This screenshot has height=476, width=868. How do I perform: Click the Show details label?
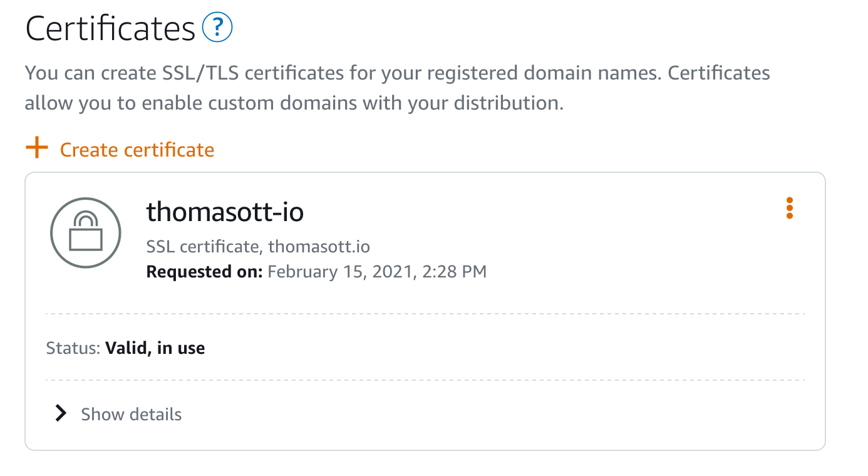tap(132, 415)
